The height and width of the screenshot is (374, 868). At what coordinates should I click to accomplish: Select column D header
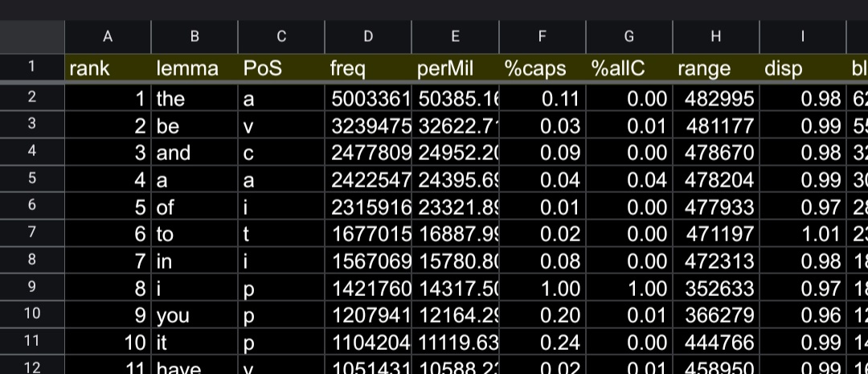point(368,36)
